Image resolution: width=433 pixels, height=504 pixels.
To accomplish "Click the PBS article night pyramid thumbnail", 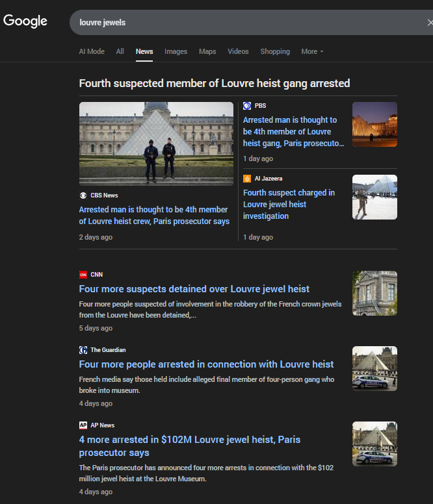I will click(374, 124).
